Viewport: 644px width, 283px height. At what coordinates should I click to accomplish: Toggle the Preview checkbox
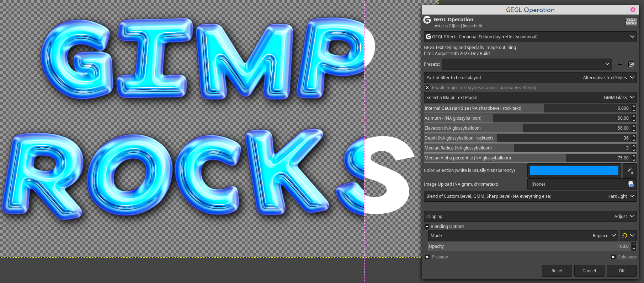coord(427,257)
